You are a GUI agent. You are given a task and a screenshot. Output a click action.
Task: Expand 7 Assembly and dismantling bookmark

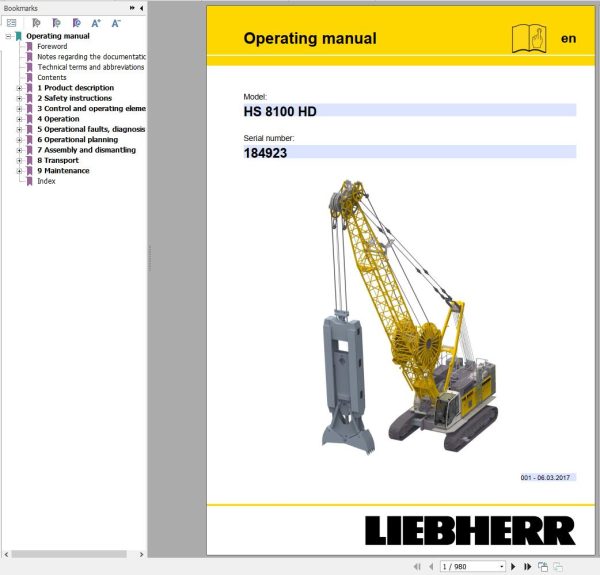(19, 150)
